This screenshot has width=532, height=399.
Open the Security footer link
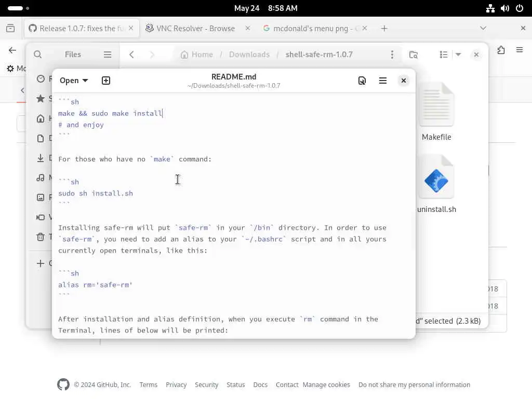[206, 385]
